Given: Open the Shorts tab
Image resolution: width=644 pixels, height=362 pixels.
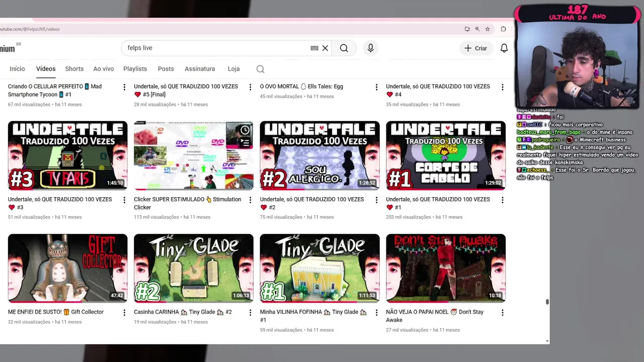Looking at the screenshot, I should tap(74, 69).
